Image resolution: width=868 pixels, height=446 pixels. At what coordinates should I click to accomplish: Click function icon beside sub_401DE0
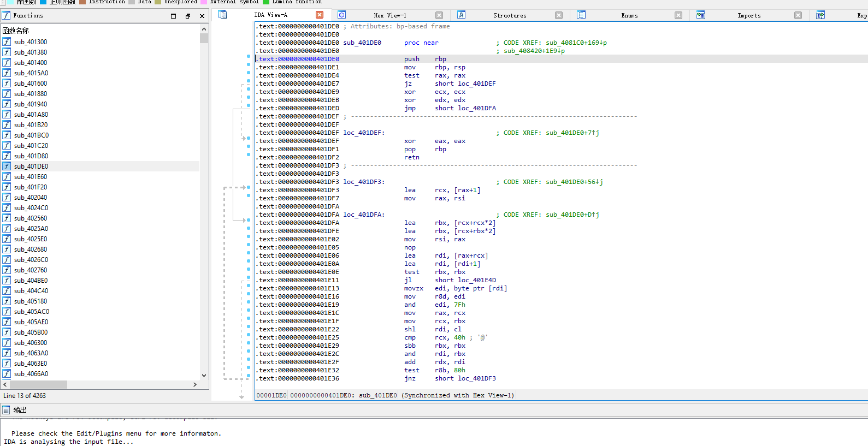[x=7, y=166]
